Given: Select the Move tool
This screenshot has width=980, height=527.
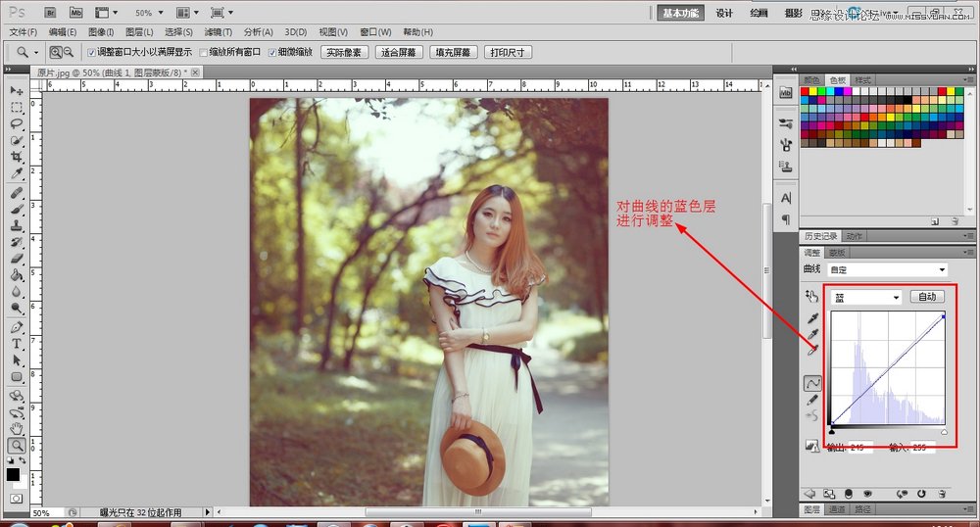Looking at the screenshot, I should click(x=17, y=90).
